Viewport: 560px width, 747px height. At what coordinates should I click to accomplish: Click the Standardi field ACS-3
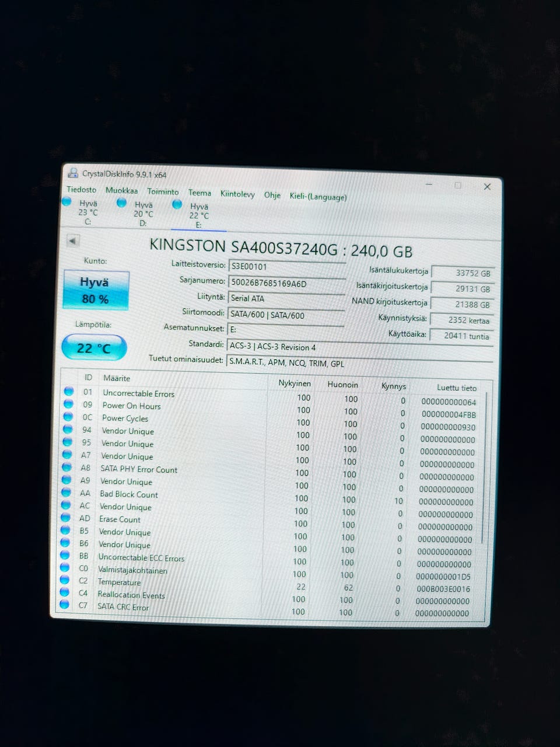[359, 348]
